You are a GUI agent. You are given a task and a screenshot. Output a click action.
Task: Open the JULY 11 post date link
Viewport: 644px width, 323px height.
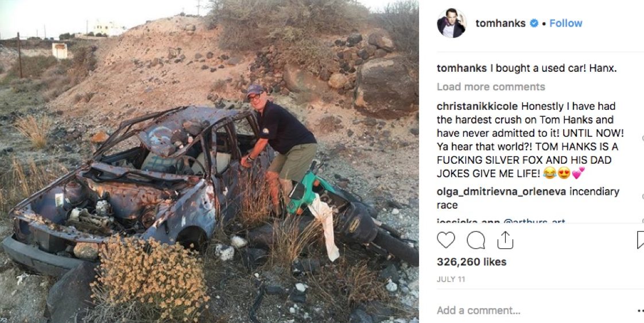point(451,279)
